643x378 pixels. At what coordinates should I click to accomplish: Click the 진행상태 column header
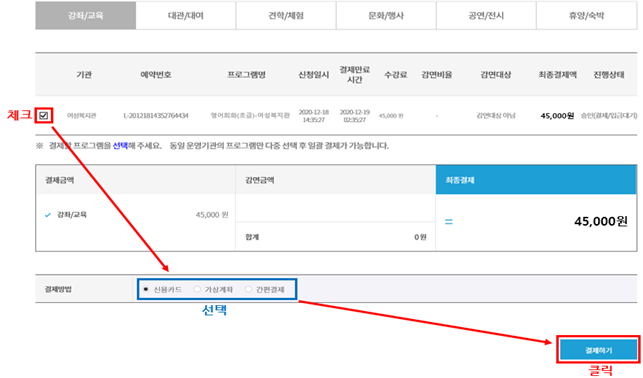click(x=609, y=75)
